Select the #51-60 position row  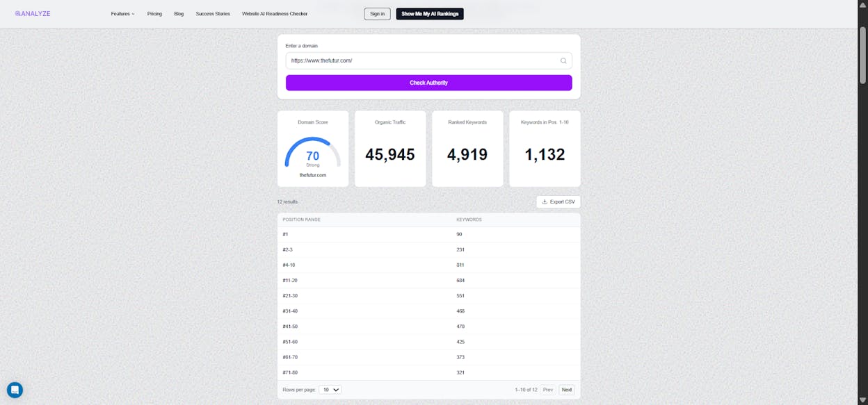click(x=428, y=342)
